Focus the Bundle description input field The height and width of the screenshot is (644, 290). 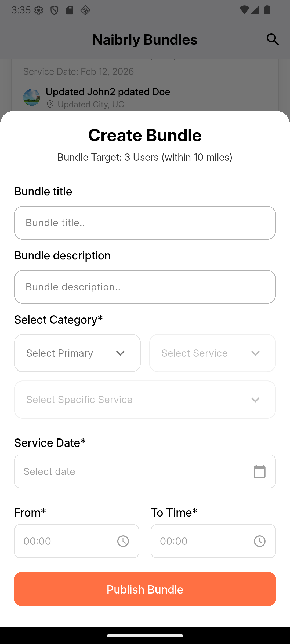pyautogui.click(x=145, y=287)
